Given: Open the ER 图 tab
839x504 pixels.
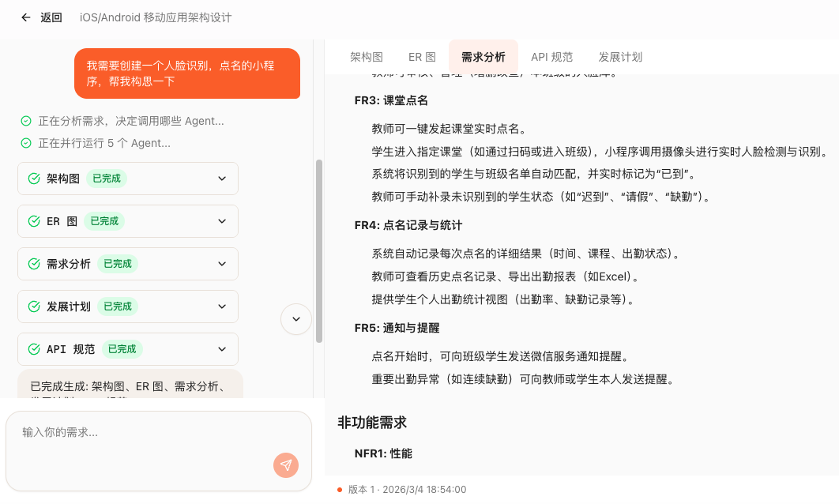Looking at the screenshot, I should tap(422, 57).
